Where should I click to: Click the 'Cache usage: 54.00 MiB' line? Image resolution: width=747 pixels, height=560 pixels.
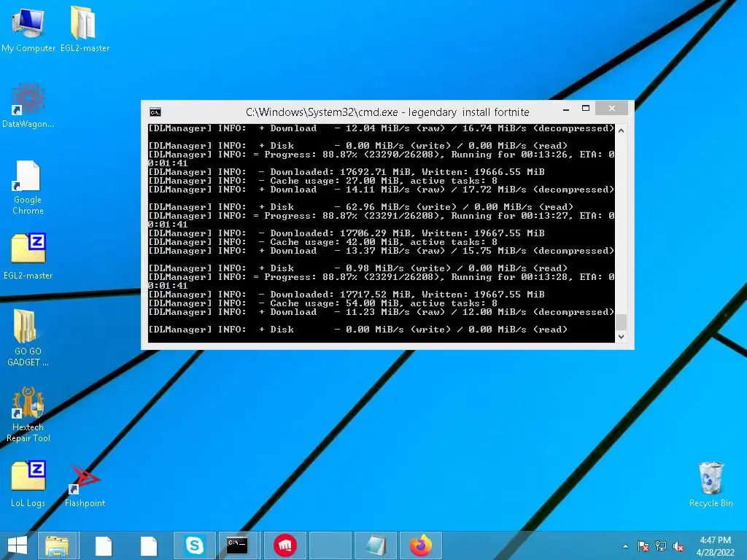point(322,303)
